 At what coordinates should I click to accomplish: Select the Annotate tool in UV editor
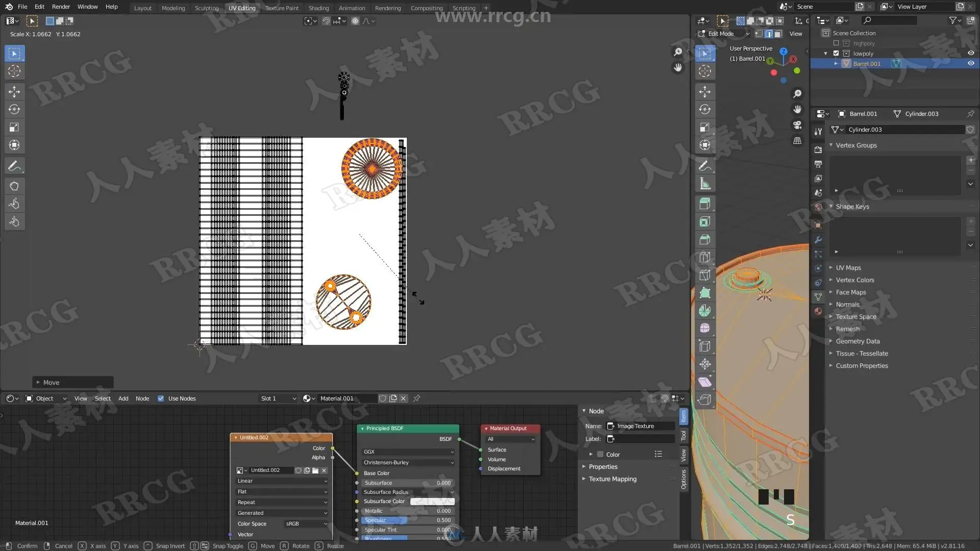click(14, 166)
